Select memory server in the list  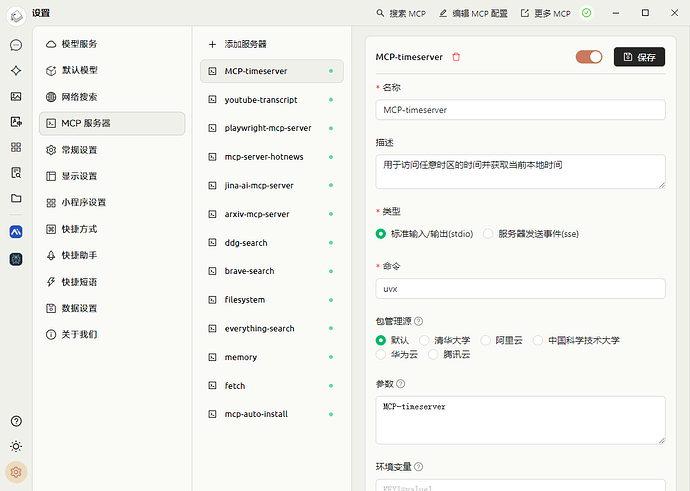tap(272, 357)
